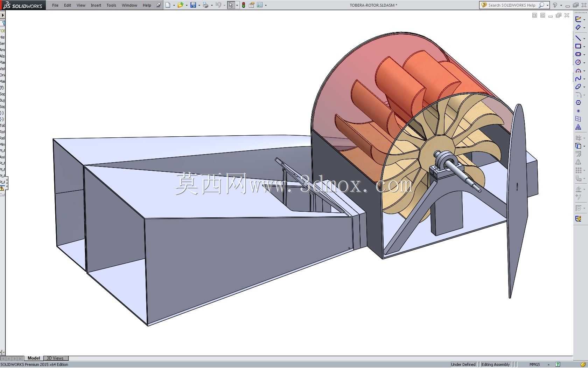Open the Save dropdown arrow
The height and width of the screenshot is (368, 588).
tap(199, 5)
